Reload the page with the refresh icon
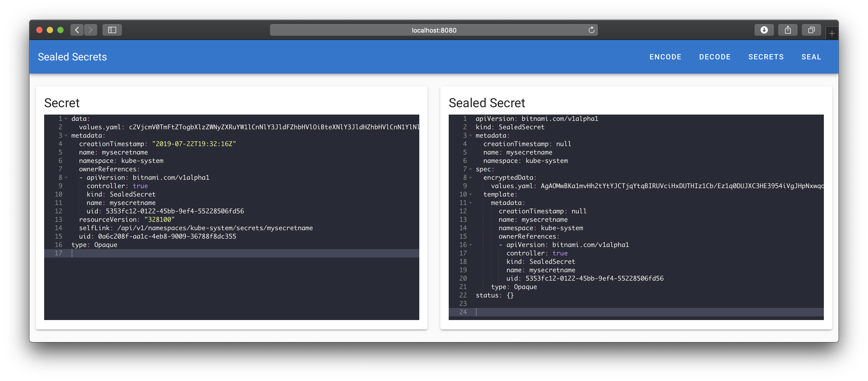868x381 pixels. [x=591, y=30]
